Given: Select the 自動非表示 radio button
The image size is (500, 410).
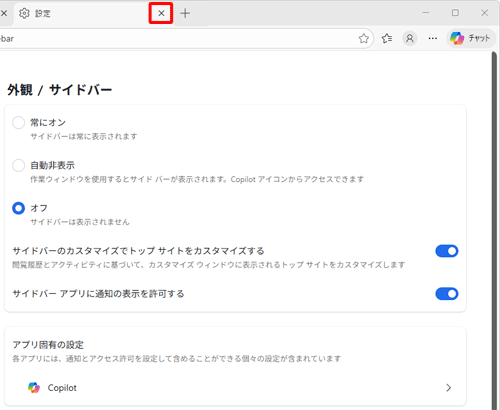Looking at the screenshot, I should (x=18, y=165).
